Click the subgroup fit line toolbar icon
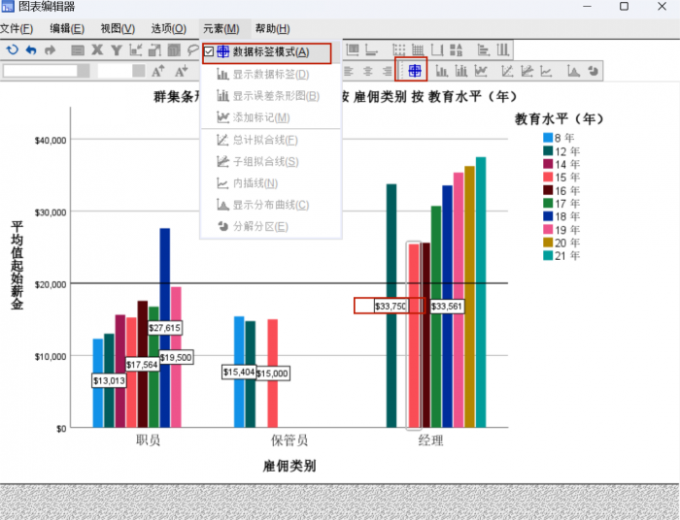Screen dimensions: 680x520 (526, 71)
